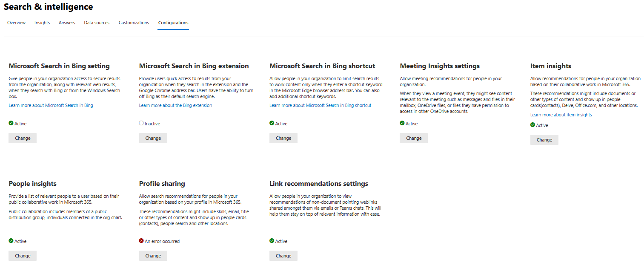Open the Insights tab
644x263 pixels.
(x=42, y=23)
